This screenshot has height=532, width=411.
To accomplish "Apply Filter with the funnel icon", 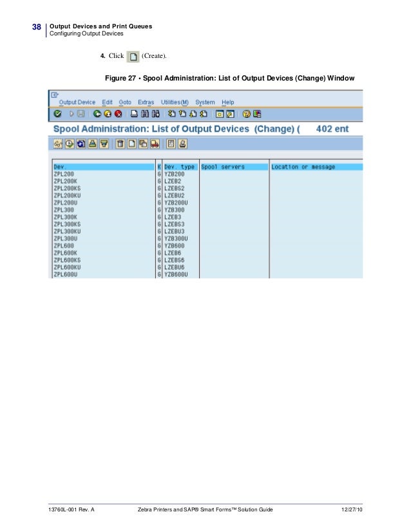I will point(104,144).
